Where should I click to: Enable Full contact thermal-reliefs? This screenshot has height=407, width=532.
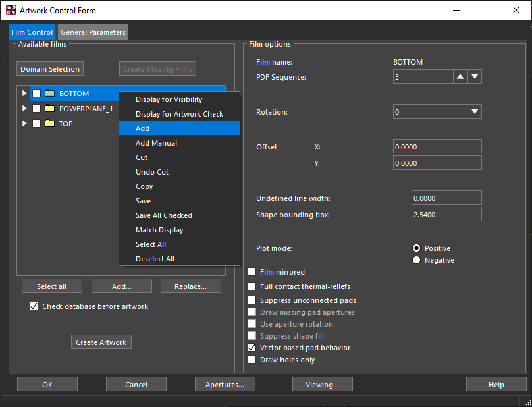(252, 286)
